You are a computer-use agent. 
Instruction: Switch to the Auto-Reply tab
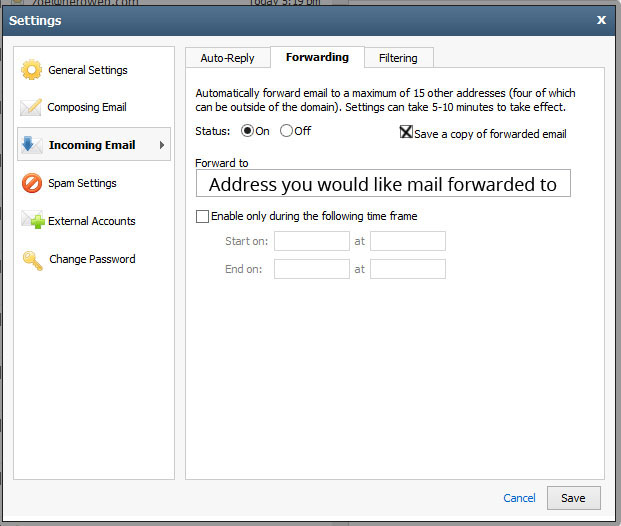click(227, 58)
